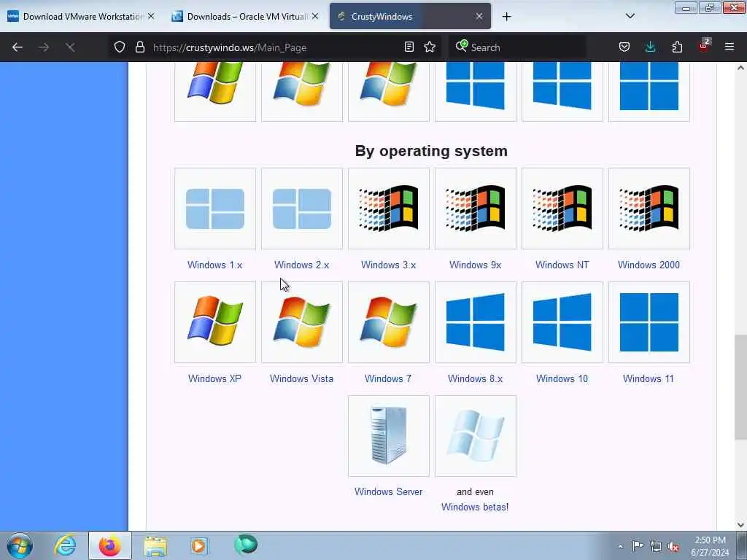Expand the list all tabs chevron
This screenshot has width=747, height=560.
(x=630, y=16)
